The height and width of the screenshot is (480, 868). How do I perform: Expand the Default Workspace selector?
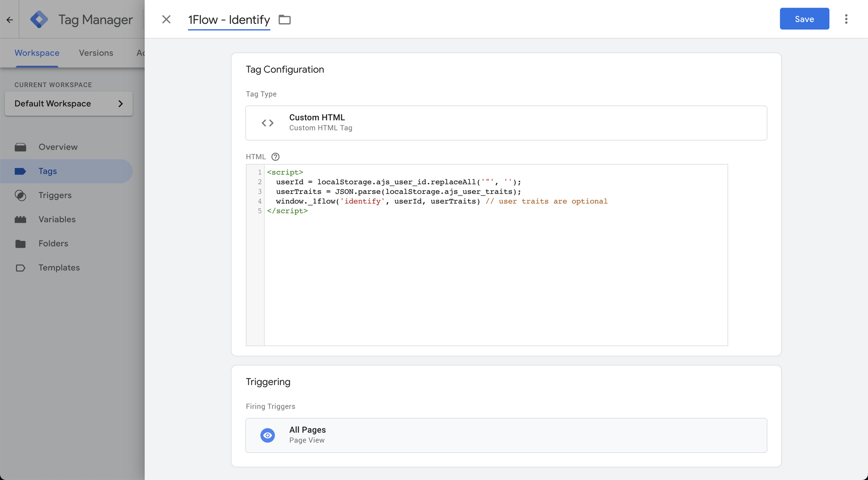click(x=69, y=103)
